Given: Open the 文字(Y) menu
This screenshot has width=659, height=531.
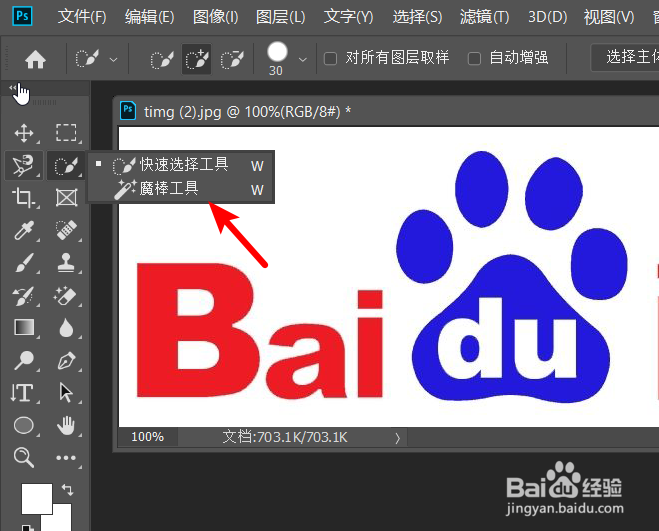Looking at the screenshot, I should click(x=348, y=17).
